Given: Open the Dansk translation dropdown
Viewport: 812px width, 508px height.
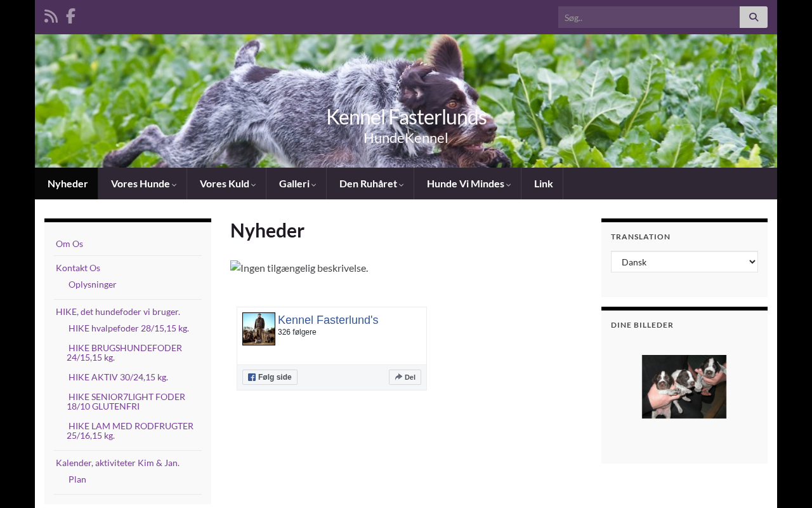Looking at the screenshot, I should [684, 262].
